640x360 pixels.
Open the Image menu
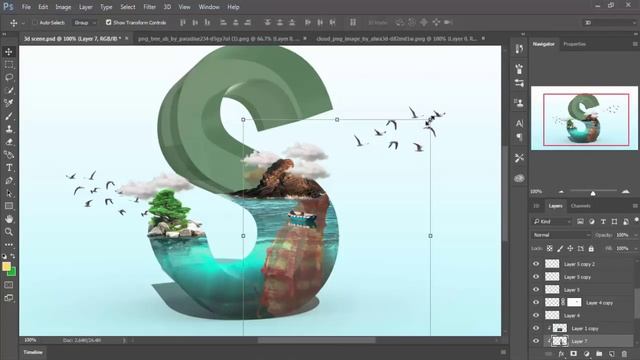[63, 7]
